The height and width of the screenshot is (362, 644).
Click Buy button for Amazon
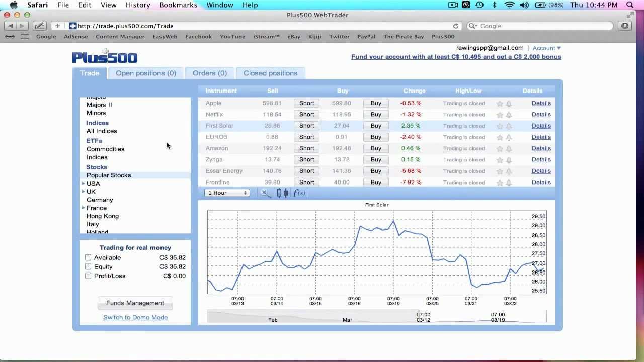point(376,148)
